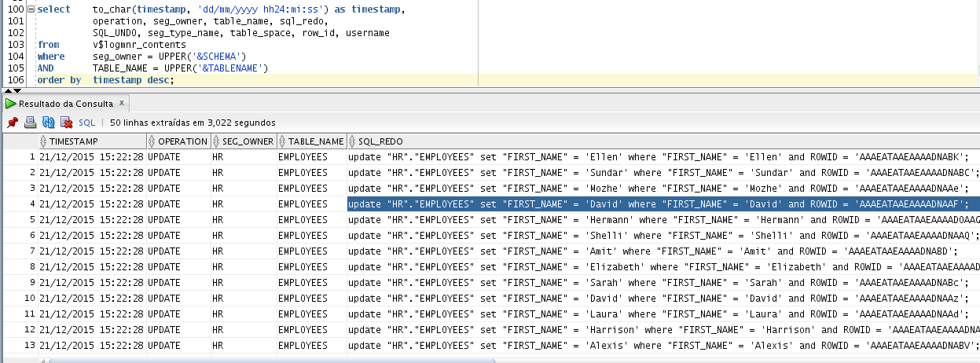Select row number 7 in results grid
This screenshot has height=363, width=980.
pos(31,251)
